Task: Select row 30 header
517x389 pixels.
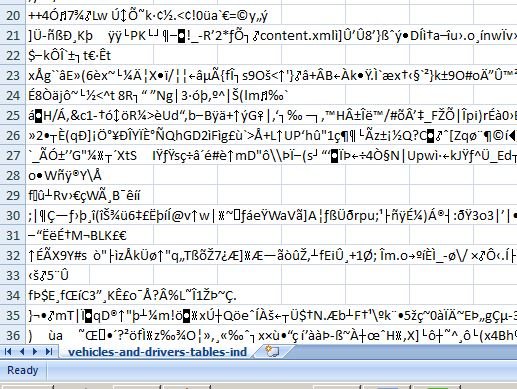Action: [x=13, y=215]
